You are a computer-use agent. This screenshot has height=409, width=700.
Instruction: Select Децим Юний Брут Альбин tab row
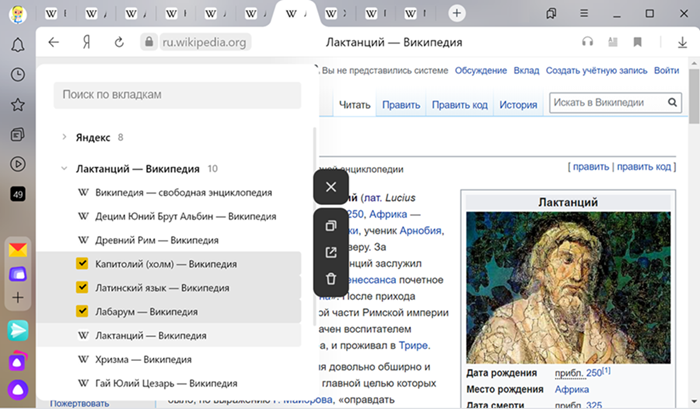point(169,216)
